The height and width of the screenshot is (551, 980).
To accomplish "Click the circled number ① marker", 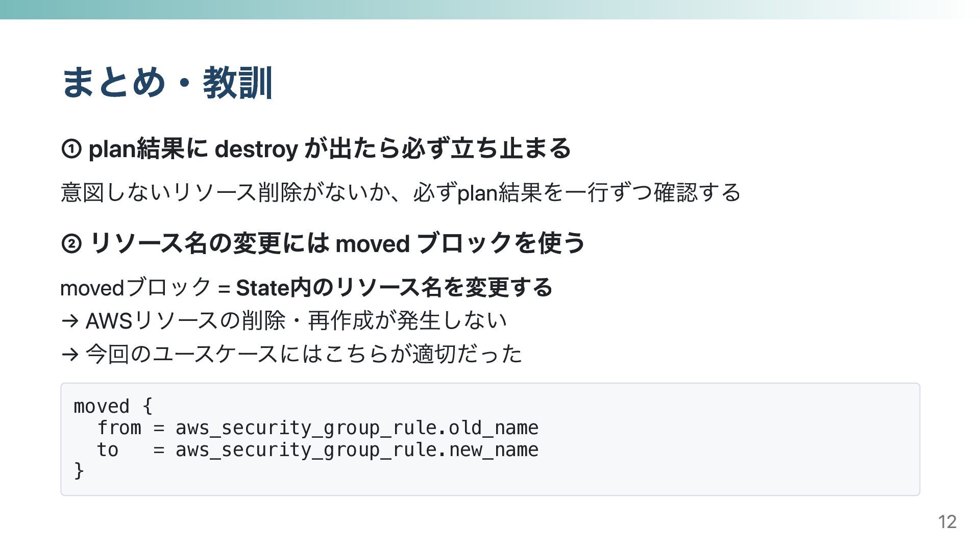I will pos(71,149).
